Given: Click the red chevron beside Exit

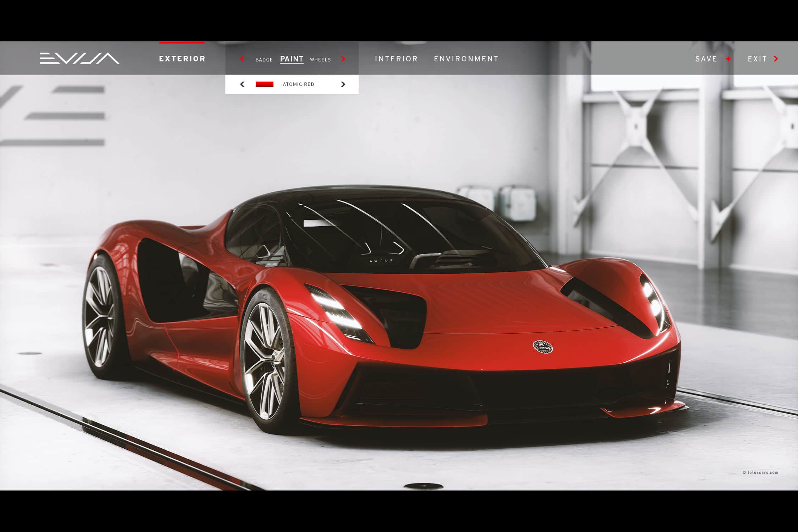Looking at the screenshot, I should tap(776, 59).
